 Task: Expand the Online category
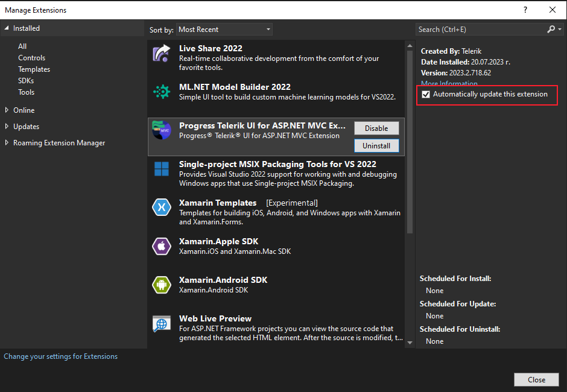(x=7, y=110)
